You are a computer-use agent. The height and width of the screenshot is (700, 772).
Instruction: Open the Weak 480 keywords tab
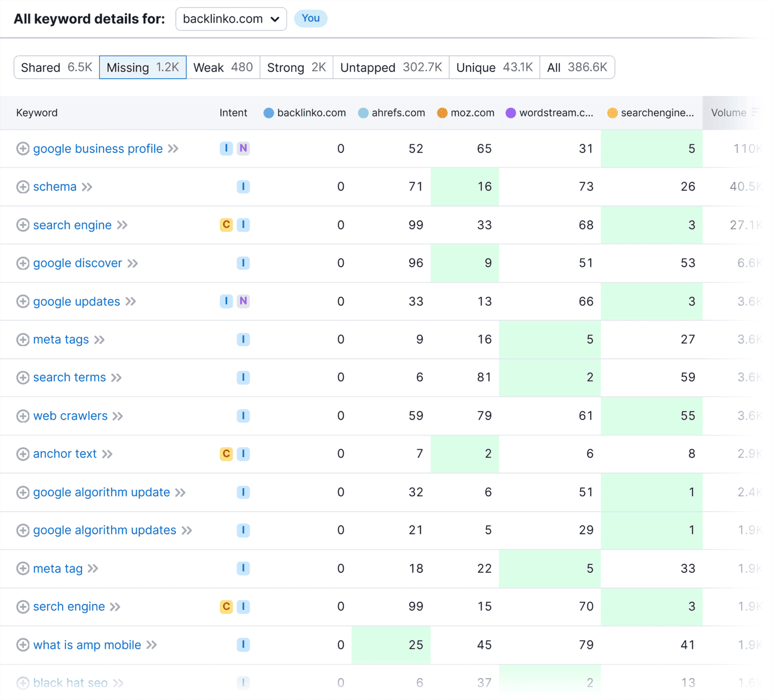(223, 68)
